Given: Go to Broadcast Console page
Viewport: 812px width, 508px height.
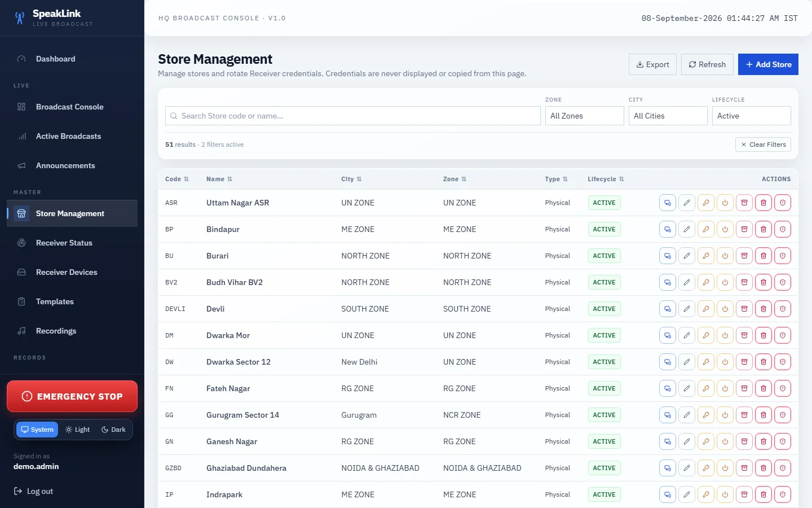Looking at the screenshot, I should tap(72, 107).
